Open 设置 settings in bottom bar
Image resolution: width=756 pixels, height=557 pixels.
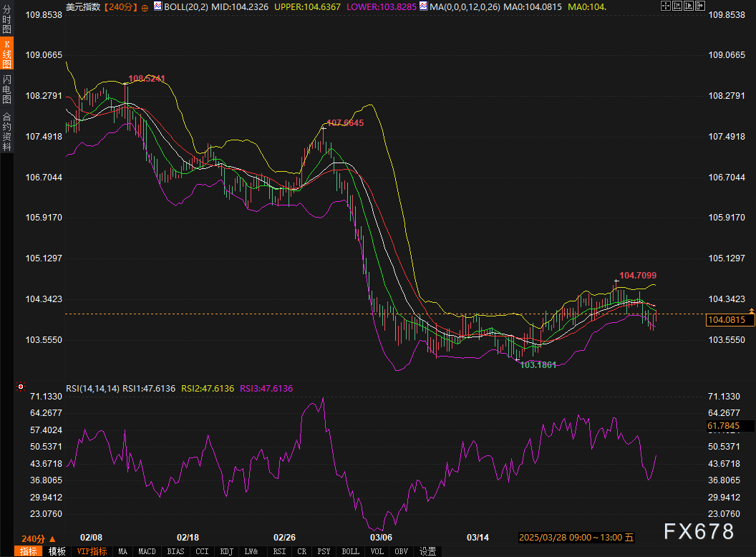(428, 551)
